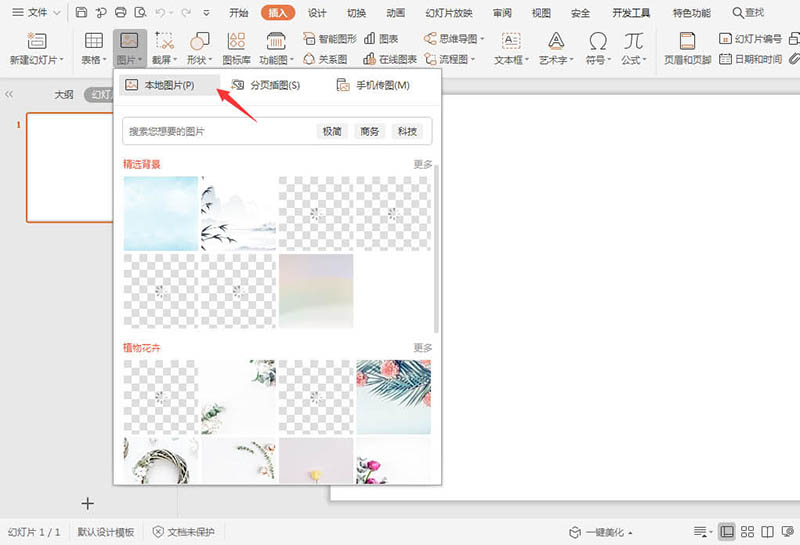Click the Print Preview icon
Screen dimensions: 800x545
(x=140, y=12)
